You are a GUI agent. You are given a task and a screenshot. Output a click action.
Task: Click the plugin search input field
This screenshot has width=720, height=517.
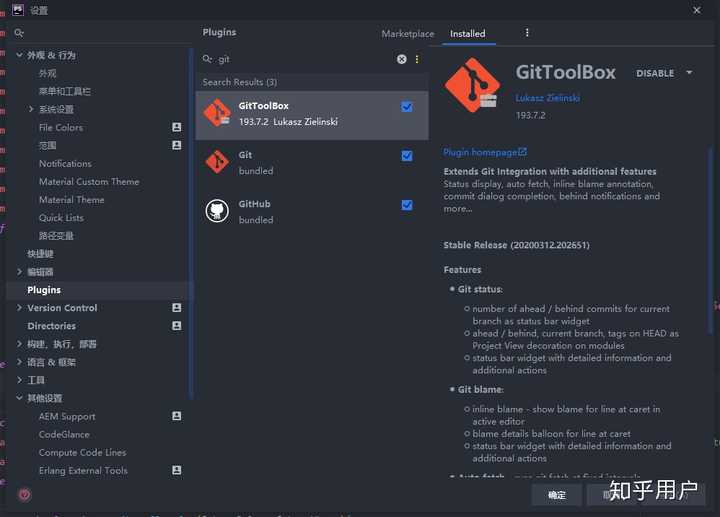click(x=300, y=59)
